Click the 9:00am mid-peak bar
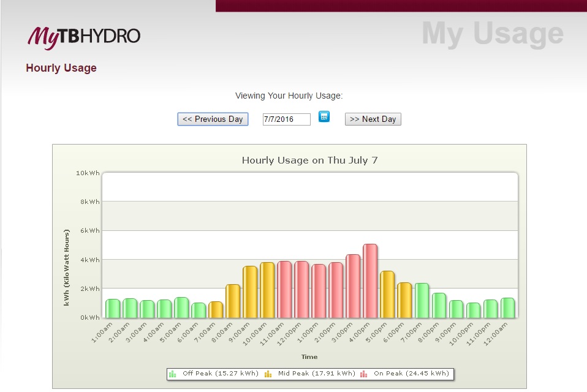Image resolution: width=587 pixels, height=392 pixels. point(250,292)
